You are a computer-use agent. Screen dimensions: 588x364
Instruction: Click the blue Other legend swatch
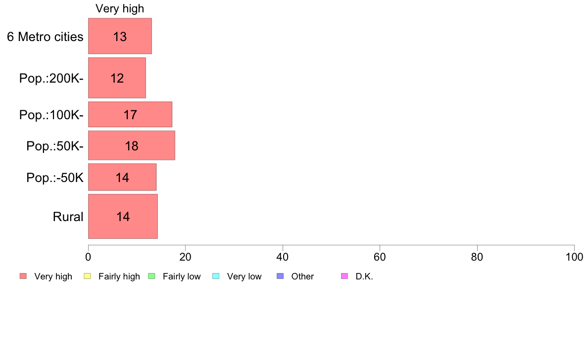(280, 276)
